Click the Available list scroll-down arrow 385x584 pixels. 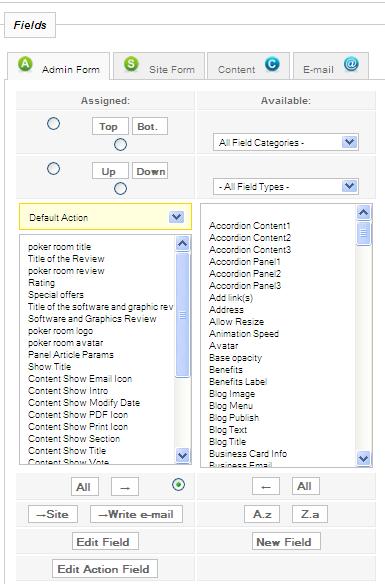(363, 458)
